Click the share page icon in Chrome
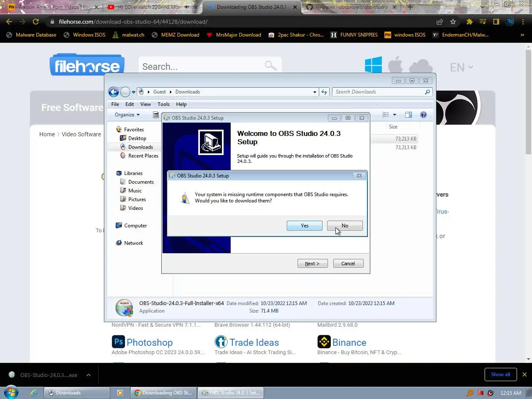The height and width of the screenshot is (399, 532). tap(440, 22)
